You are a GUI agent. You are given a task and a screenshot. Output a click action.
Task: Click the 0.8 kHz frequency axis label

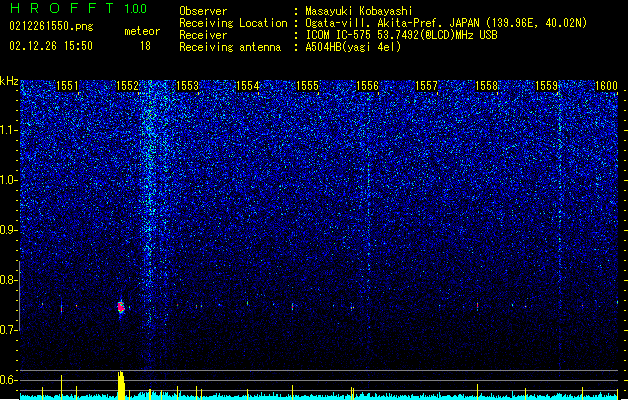[9, 280]
